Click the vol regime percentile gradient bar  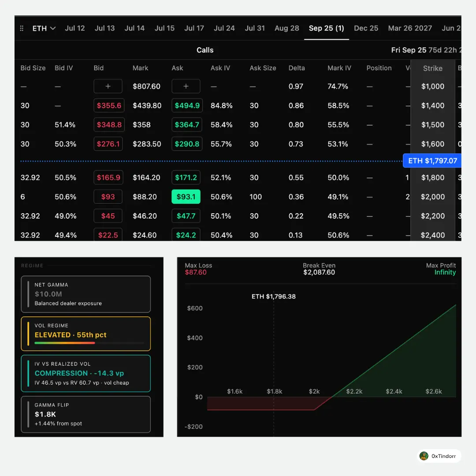tap(89, 343)
